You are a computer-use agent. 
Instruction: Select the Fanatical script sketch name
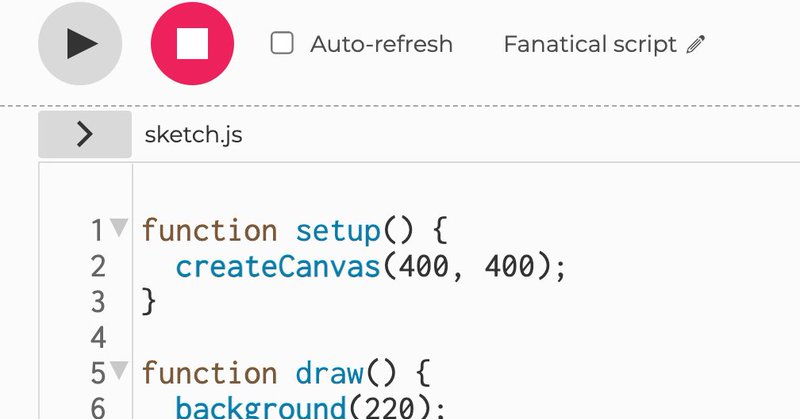pos(590,44)
